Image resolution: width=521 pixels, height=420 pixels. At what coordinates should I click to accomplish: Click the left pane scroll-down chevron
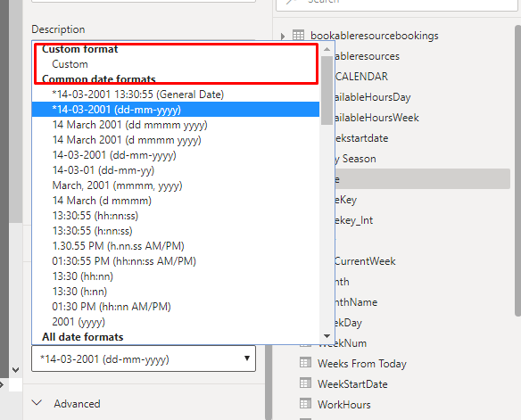[15, 369]
